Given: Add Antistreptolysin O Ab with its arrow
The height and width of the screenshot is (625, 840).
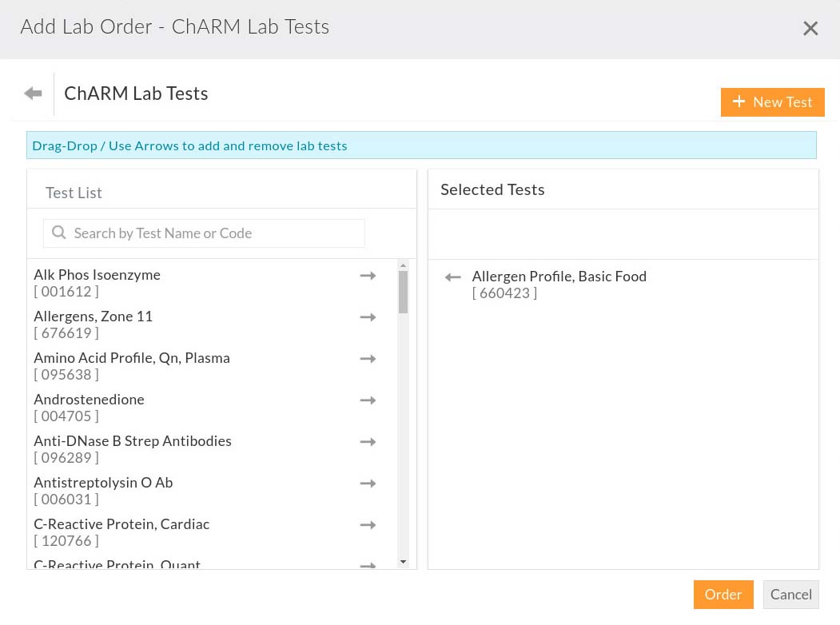Looking at the screenshot, I should click(368, 483).
